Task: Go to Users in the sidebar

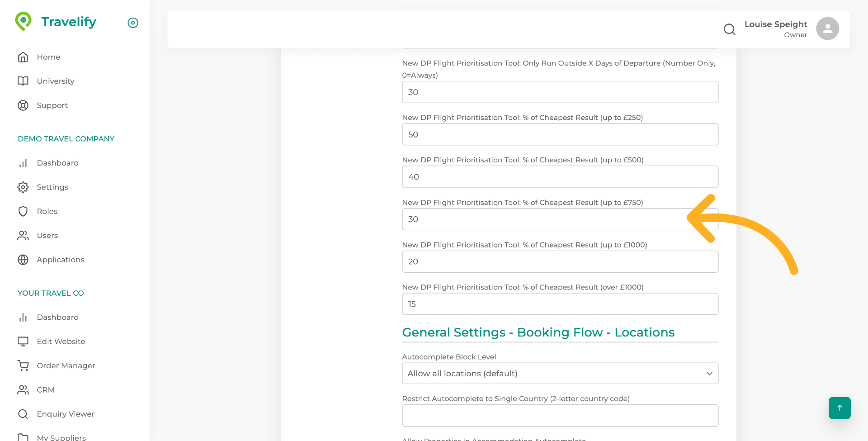Action: tap(47, 236)
